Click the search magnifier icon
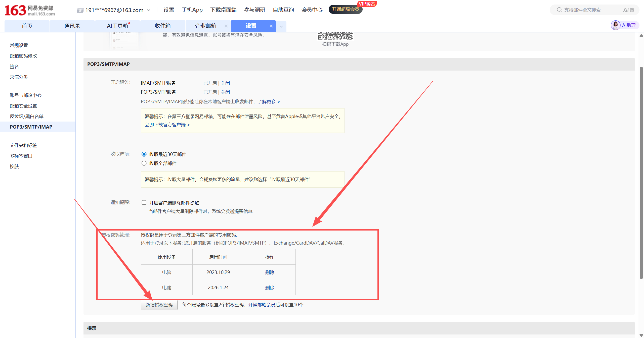 pos(559,10)
